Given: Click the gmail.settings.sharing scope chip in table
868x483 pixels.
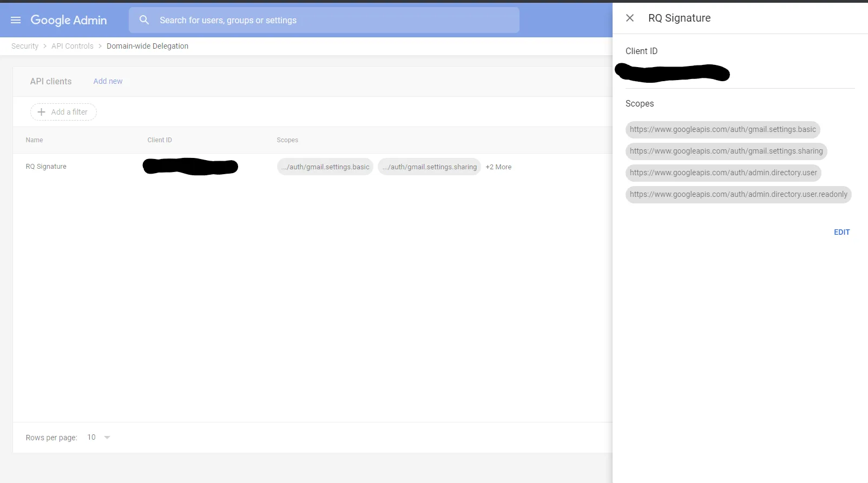Looking at the screenshot, I should [429, 167].
